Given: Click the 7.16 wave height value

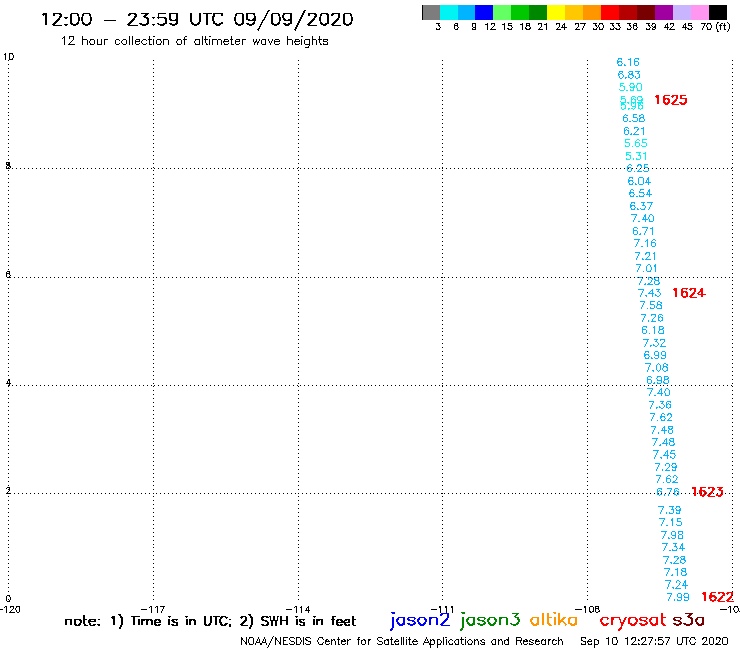Looking at the screenshot, I should click(645, 244).
